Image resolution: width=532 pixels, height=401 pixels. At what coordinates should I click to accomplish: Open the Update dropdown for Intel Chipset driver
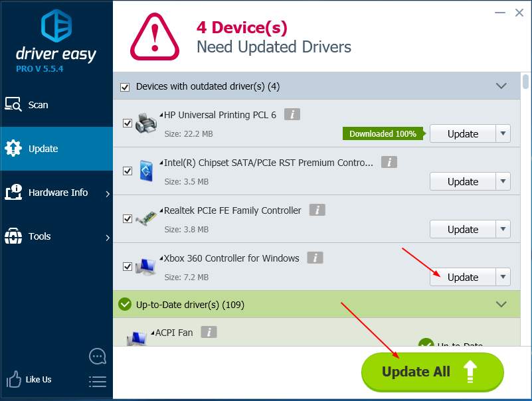(503, 181)
